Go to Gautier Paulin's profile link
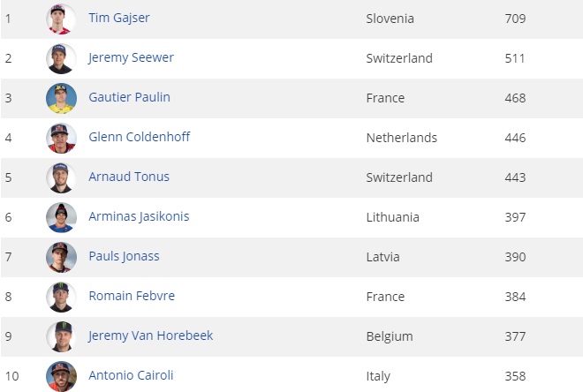This screenshot has height=392, width=583. [129, 97]
